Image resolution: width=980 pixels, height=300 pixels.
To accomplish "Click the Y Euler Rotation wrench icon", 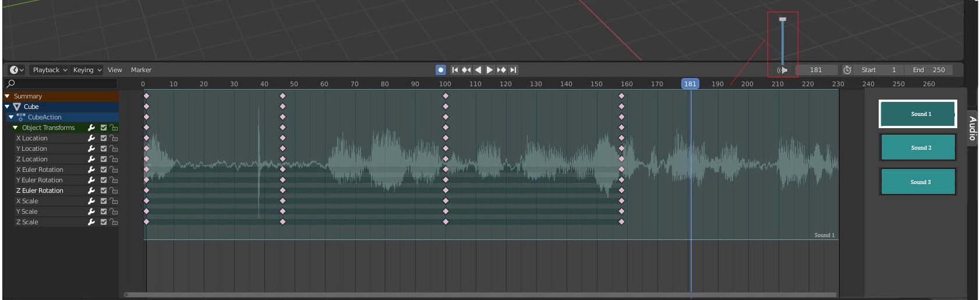I will click(x=91, y=180).
